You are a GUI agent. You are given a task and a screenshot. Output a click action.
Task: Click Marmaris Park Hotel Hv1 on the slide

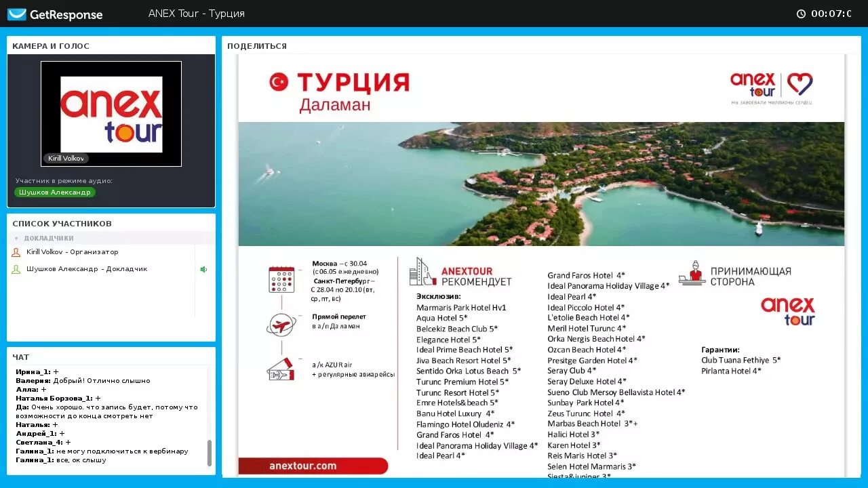point(461,308)
